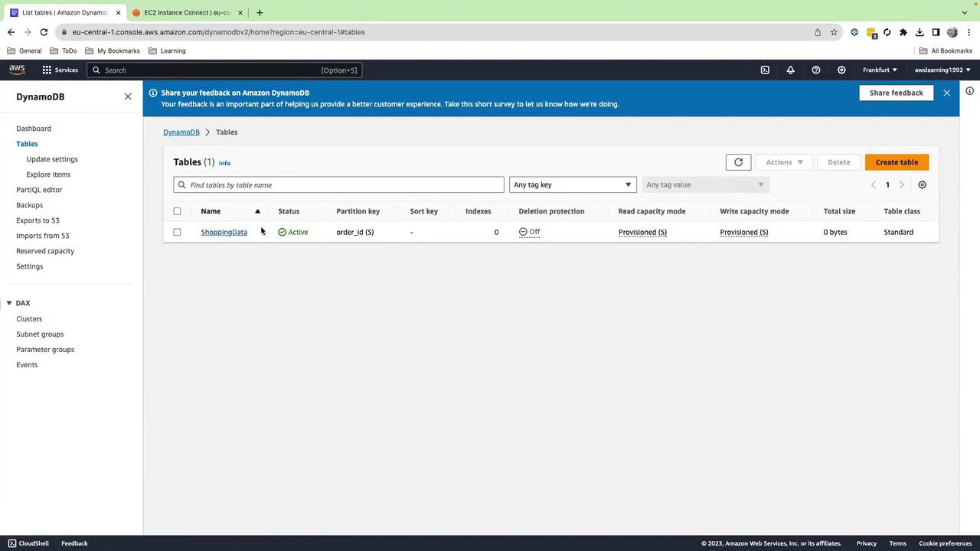Screen dimensions: 980x551
Task: Check the ShoppingData row checkbox
Action: pyautogui.click(x=177, y=232)
